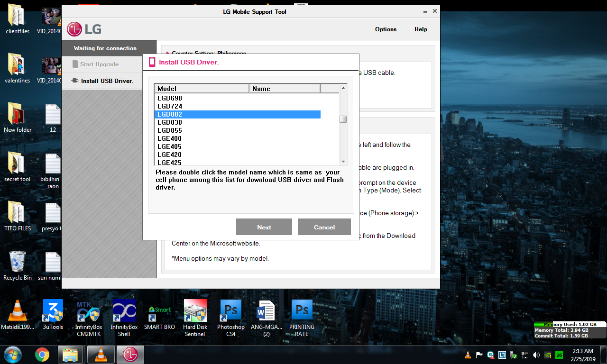607x364 pixels.
Task: Click the Next button
Action: click(264, 227)
